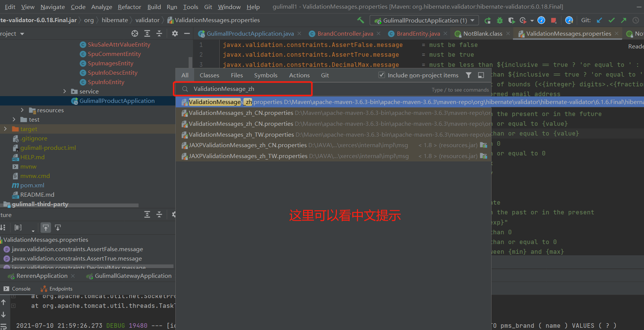Image resolution: width=644 pixels, height=330 pixels.
Task: Open the Project view dropdown arrow
Action: 22,34
